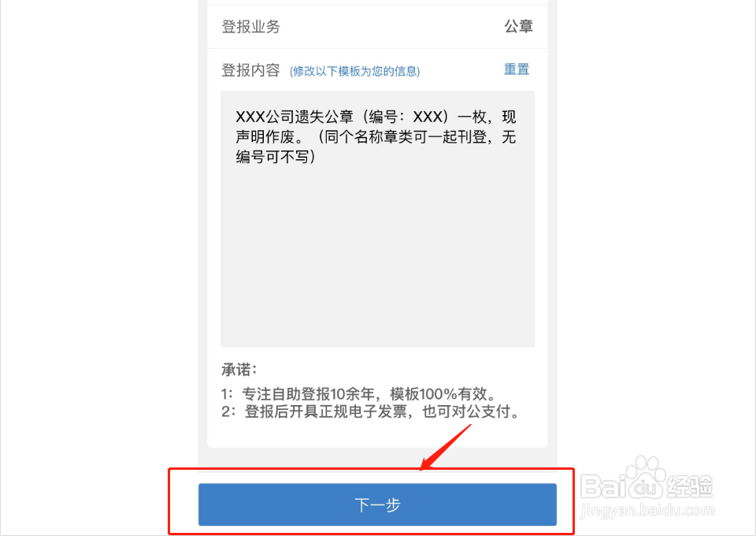Click the 承诺 heading text
The image size is (756, 536).
239,370
